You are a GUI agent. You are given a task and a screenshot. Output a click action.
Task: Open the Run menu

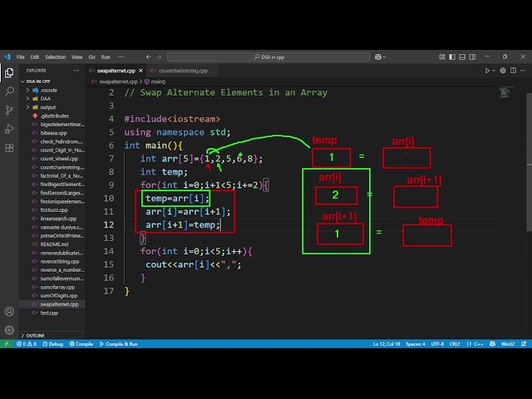[x=106, y=57]
